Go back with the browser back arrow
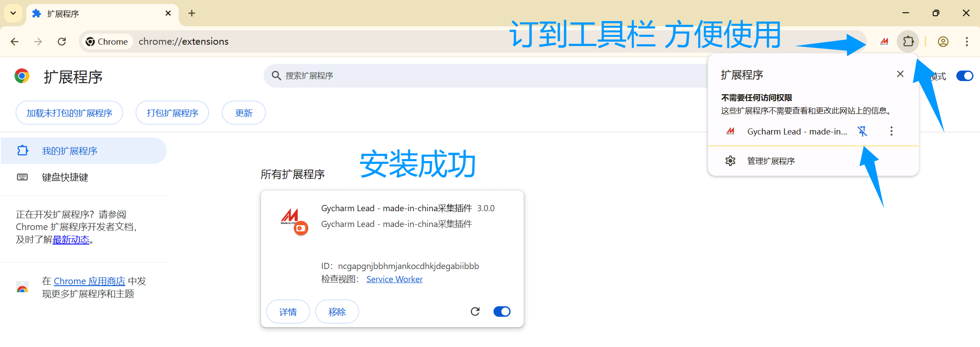 click(14, 42)
